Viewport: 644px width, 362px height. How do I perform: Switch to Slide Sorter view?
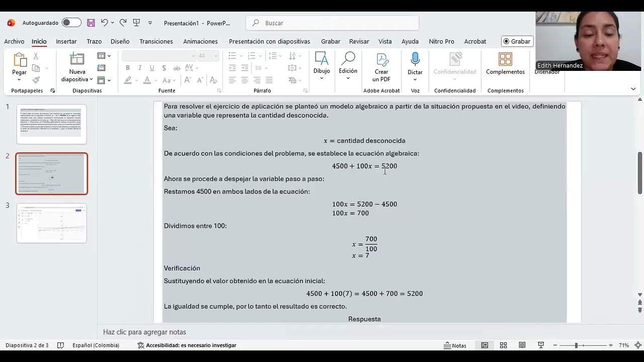(x=503, y=345)
